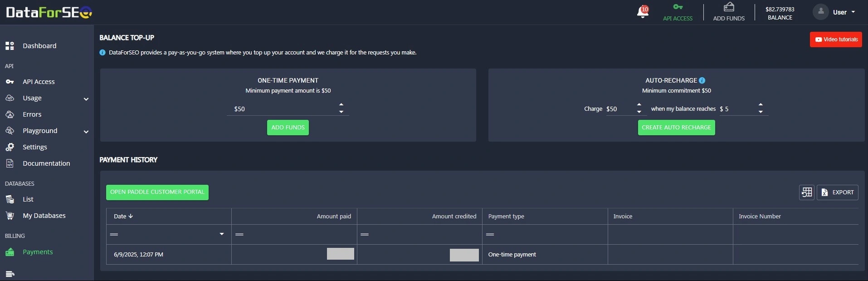
Task: Decrease balance threshold with down arrow
Action: click(761, 112)
